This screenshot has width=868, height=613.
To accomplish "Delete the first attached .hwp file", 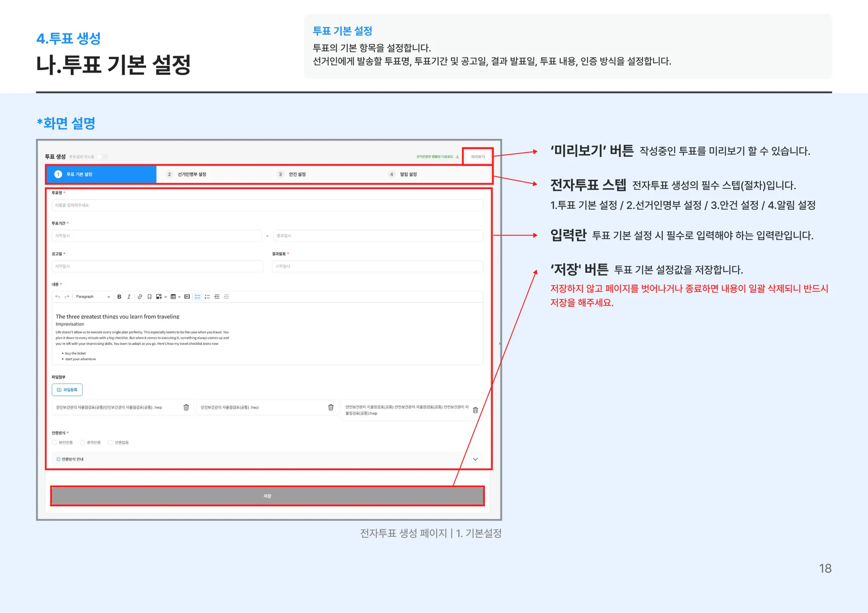I will coord(186,408).
